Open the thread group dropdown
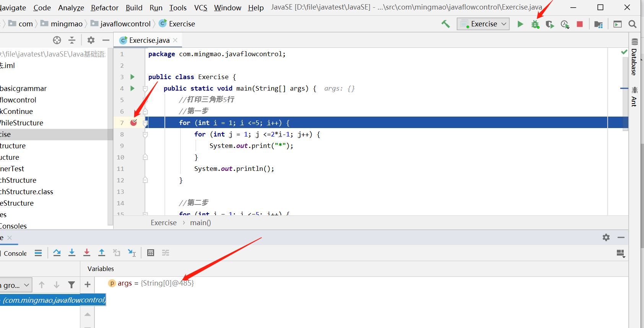Screen dimensions: 644x328 click(x=15, y=285)
